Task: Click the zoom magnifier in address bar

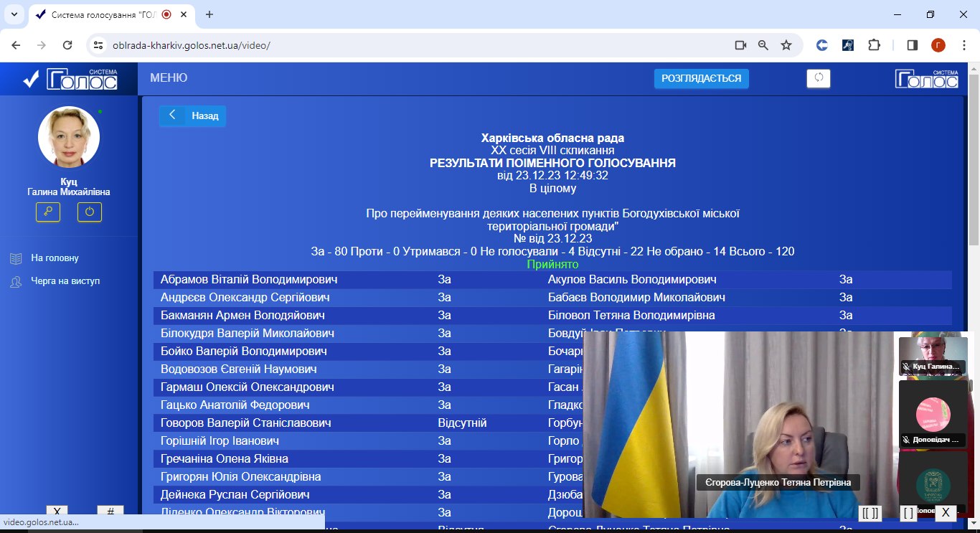Action: tap(763, 45)
